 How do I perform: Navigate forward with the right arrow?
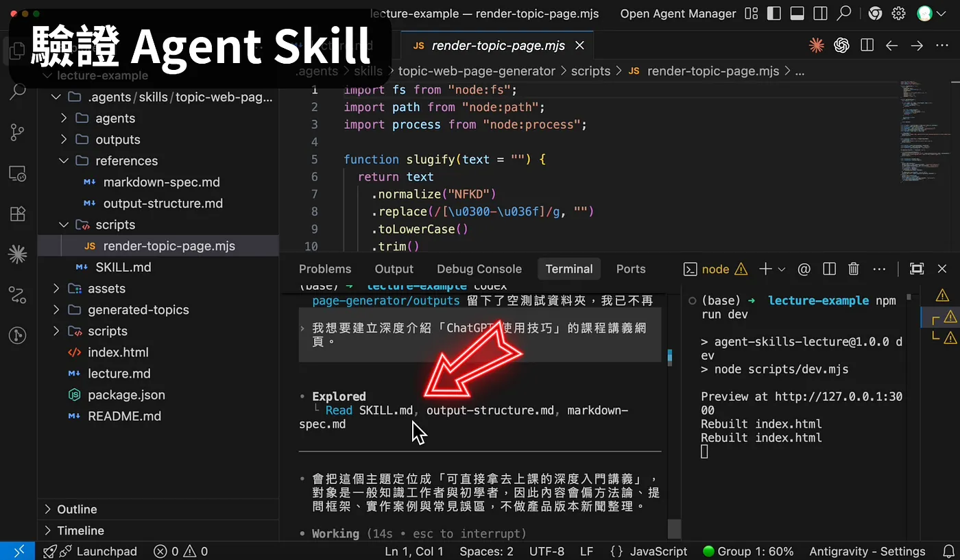coord(917,45)
